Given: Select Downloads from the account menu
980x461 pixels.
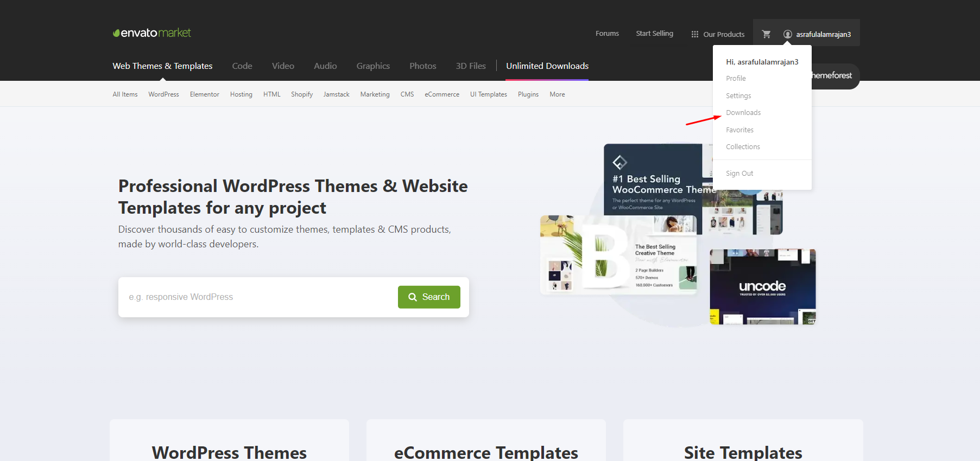Looking at the screenshot, I should (x=743, y=113).
